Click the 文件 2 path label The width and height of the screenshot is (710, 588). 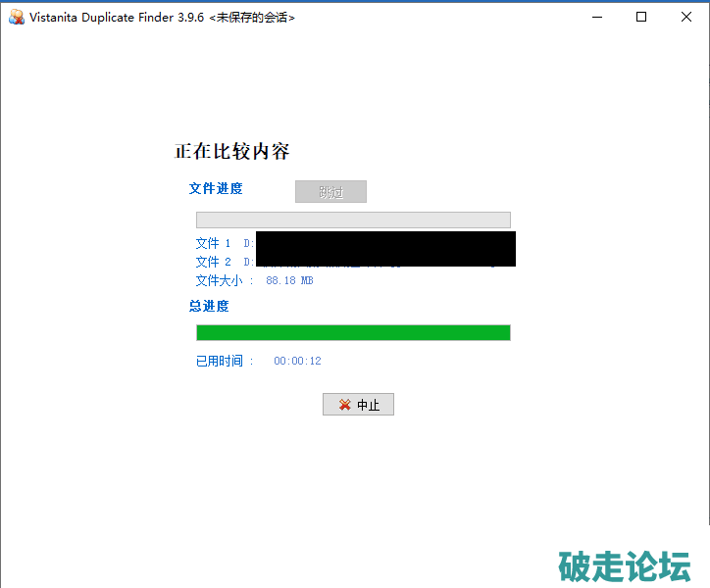(213, 262)
